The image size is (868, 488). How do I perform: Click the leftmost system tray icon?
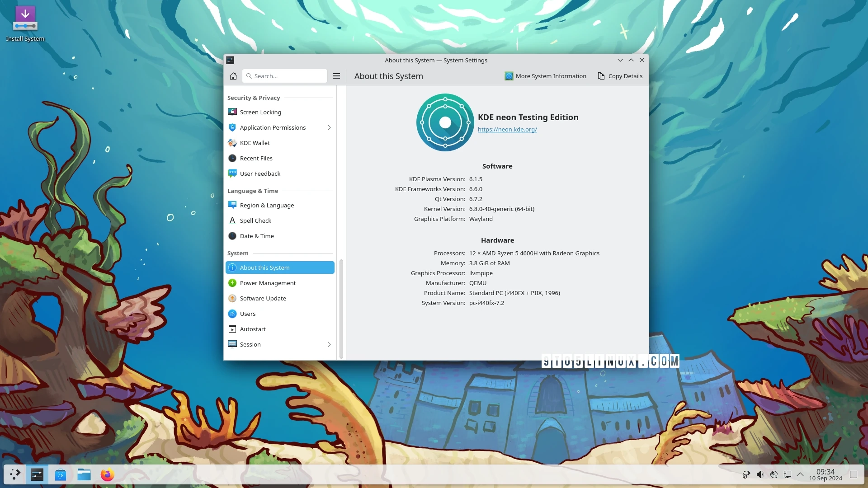746,474
